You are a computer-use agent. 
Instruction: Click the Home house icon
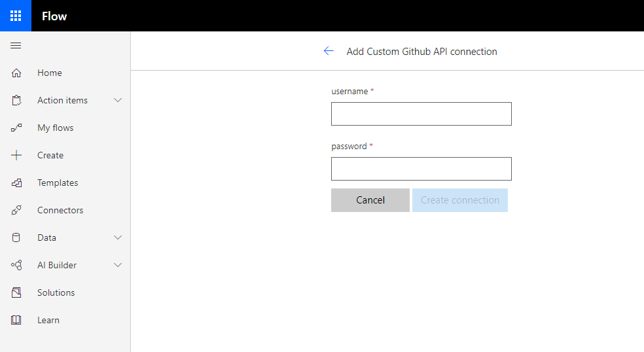[x=16, y=73]
